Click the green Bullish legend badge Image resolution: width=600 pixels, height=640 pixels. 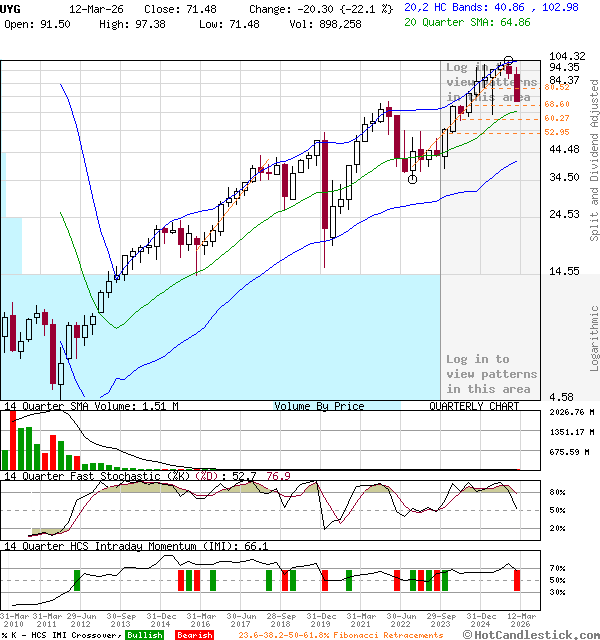[x=145, y=635]
